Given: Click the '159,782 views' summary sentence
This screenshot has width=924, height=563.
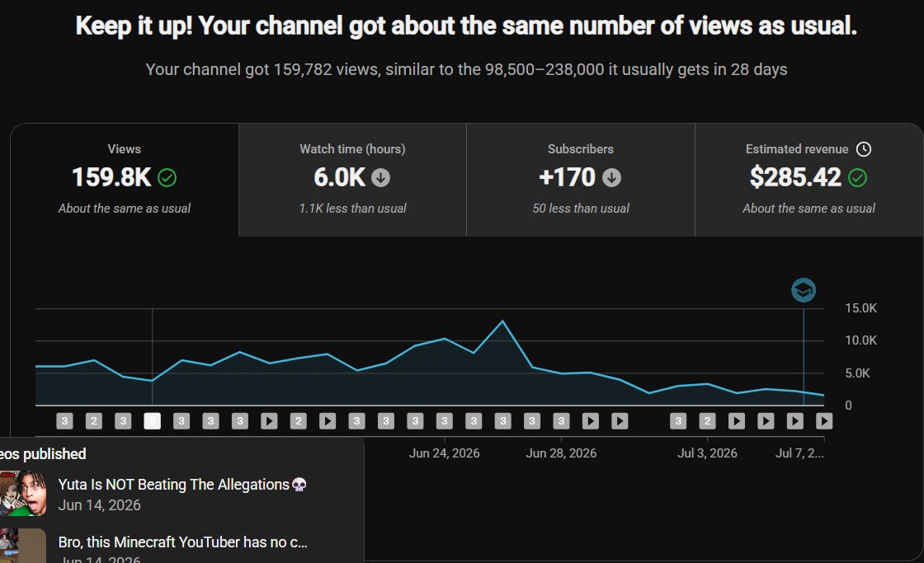Looking at the screenshot, I should click(x=466, y=69).
